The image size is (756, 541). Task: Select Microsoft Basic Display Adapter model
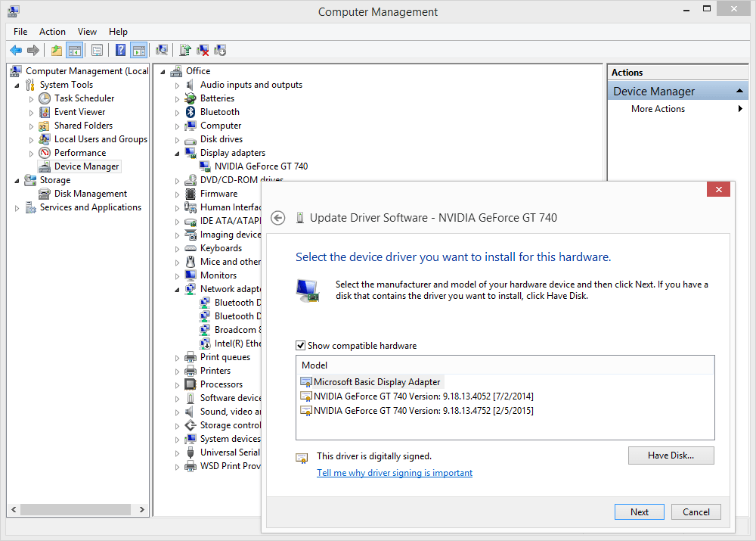point(376,382)
